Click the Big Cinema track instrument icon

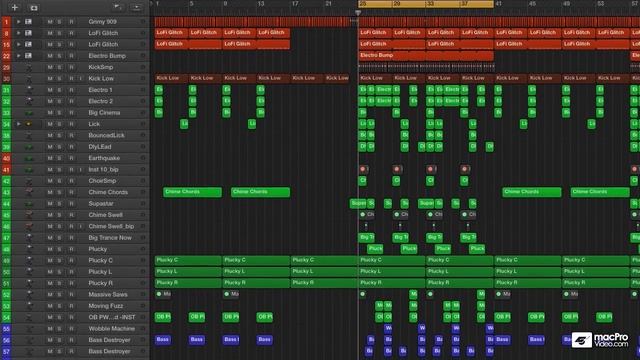click(x=29, y=113)
